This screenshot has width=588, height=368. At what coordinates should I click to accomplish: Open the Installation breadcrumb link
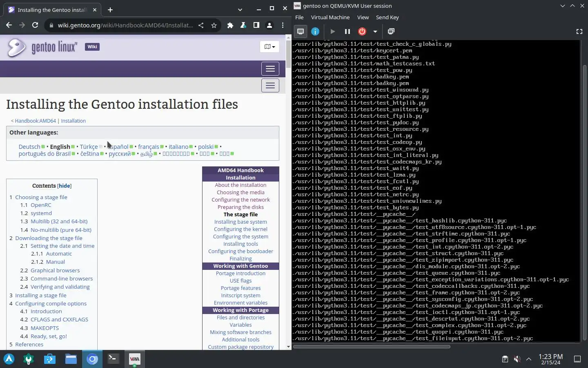(73, 121)
